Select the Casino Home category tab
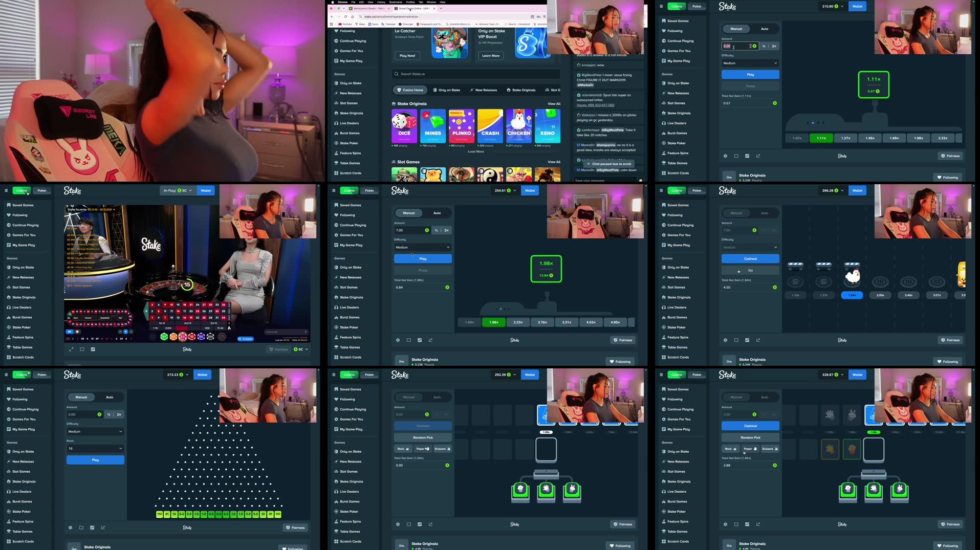The height and width of the screenshot is (550, 980). tap(410, 90)
